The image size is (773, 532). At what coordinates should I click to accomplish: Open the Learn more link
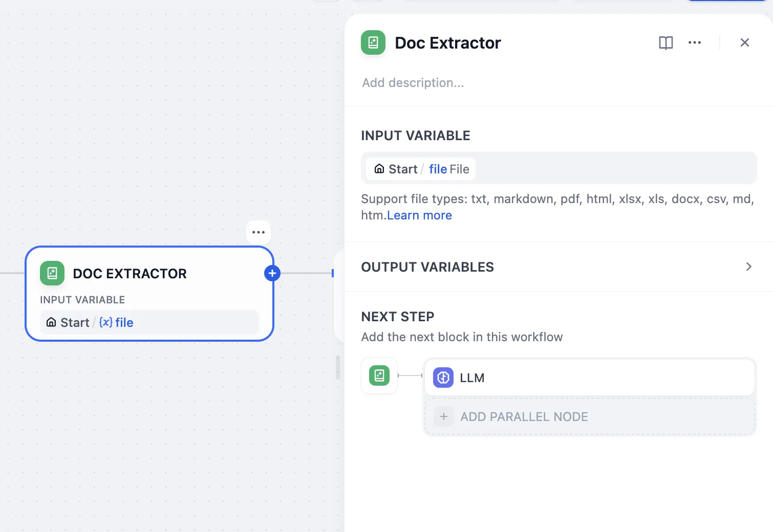point(419,215)
